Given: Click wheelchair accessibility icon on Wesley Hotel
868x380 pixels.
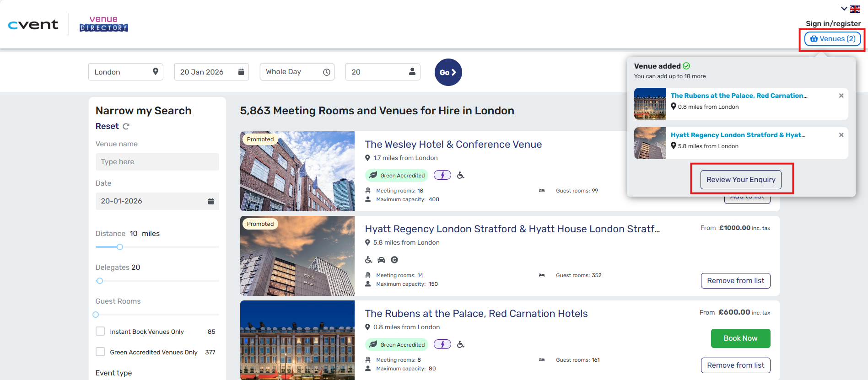Looking at the screenshot, I should [x=461, y=175].
